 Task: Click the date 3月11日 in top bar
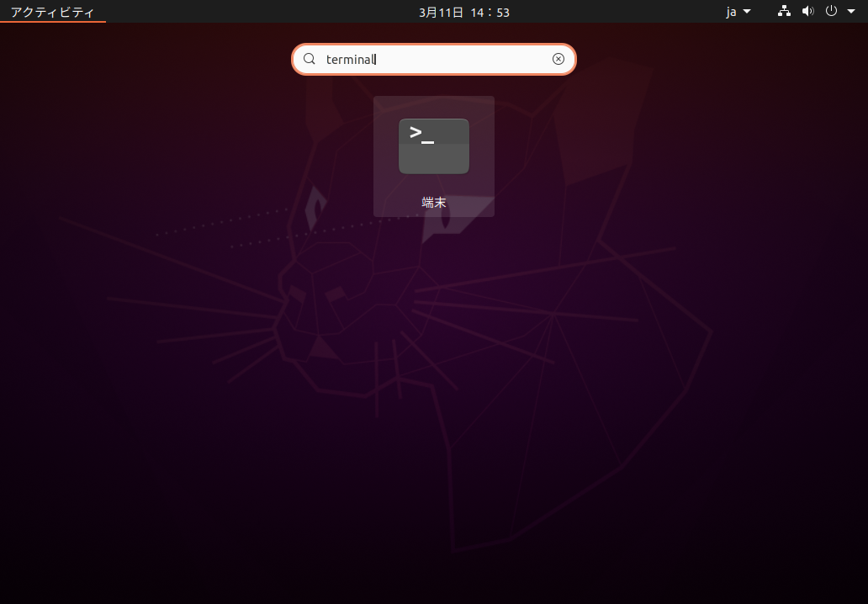440,12
